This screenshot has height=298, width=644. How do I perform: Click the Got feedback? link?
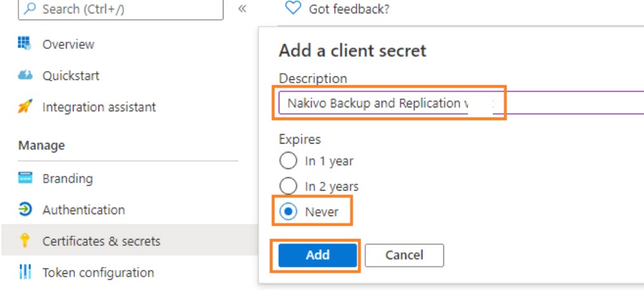pos(349,9)
